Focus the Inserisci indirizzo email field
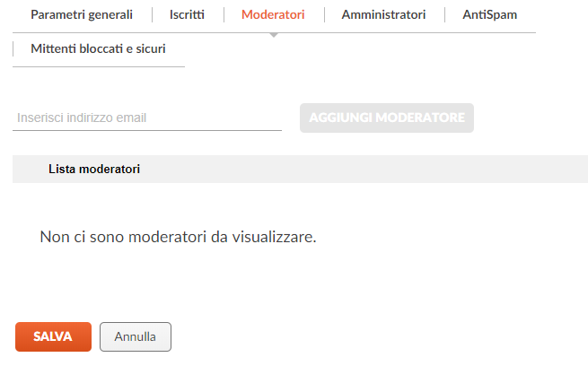588x366 pixels. (147, 118)
